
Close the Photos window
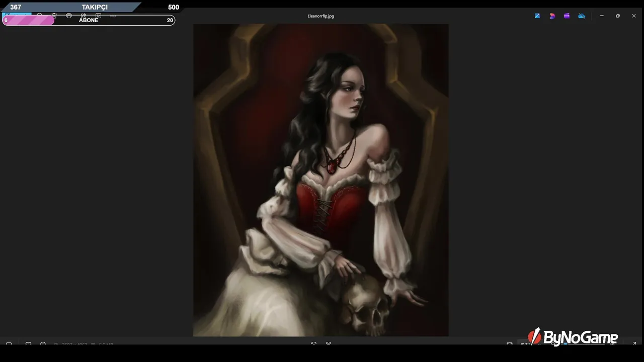634,16
